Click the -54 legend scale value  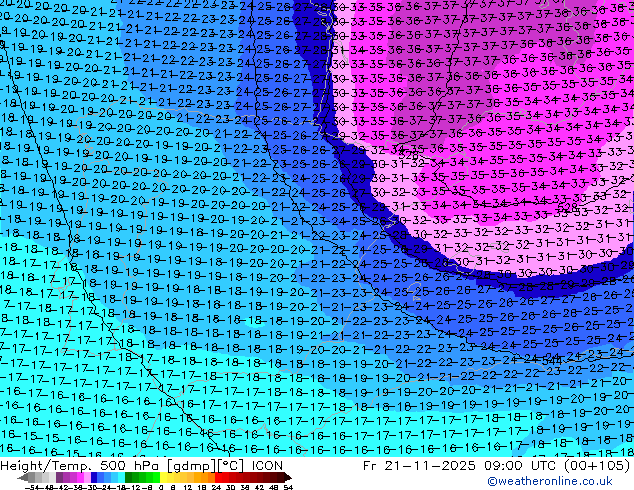tap(31, 487)
